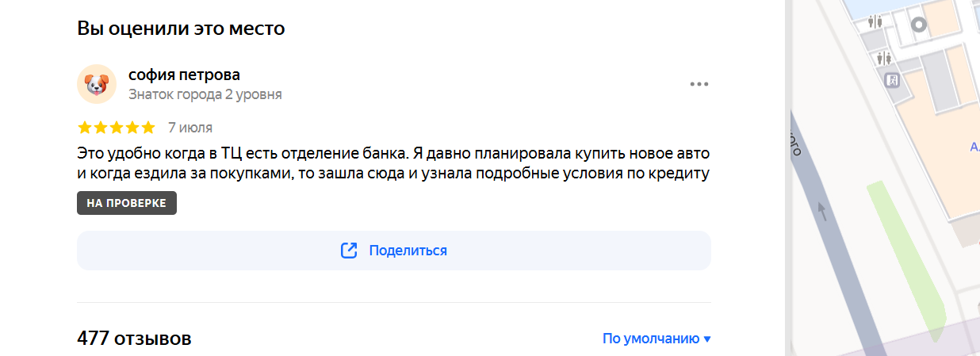Set rating to the first star
Image resolution: width=980 pixels, height=356 pixels.
(85, 128)
